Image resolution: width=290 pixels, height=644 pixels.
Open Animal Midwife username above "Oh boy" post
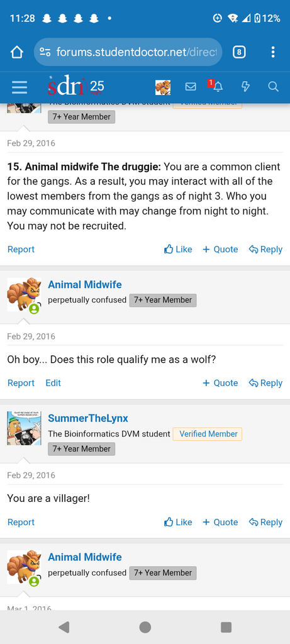(x=85, y=285)
